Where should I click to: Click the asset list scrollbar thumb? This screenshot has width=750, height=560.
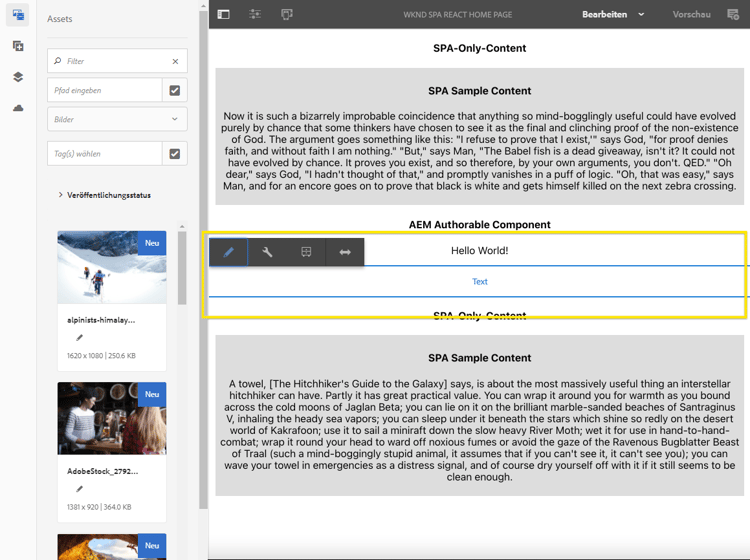[182, 268]
